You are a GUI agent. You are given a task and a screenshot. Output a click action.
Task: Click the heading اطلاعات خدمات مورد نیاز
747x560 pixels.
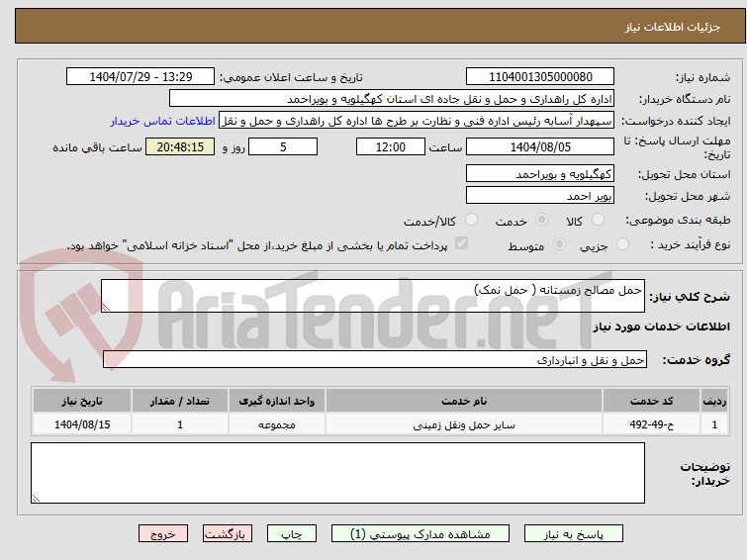(661, 327)
